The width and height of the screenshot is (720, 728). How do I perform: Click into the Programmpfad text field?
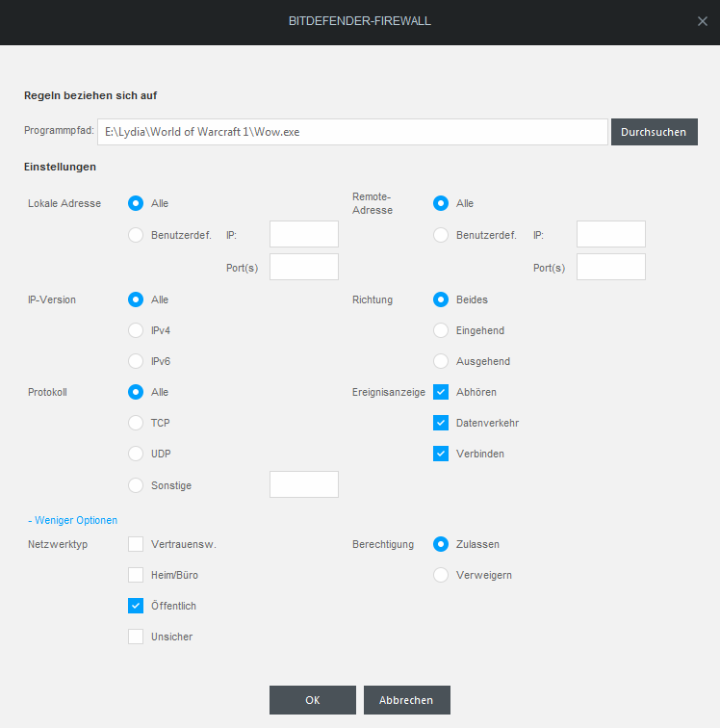[x=352, y=132]
